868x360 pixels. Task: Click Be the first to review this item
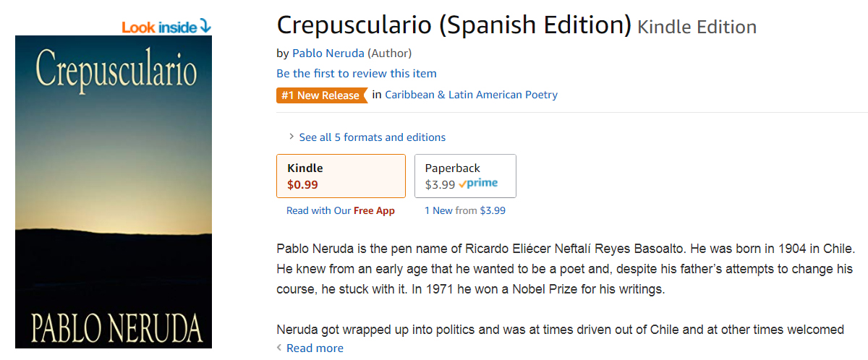[x=357, y=73]
